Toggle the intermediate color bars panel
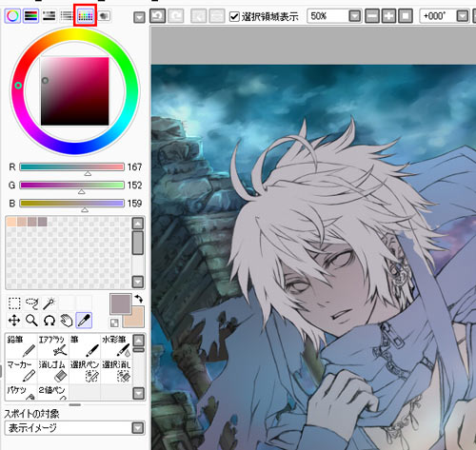Screen dimensions: 476x450 click(67, 16)
